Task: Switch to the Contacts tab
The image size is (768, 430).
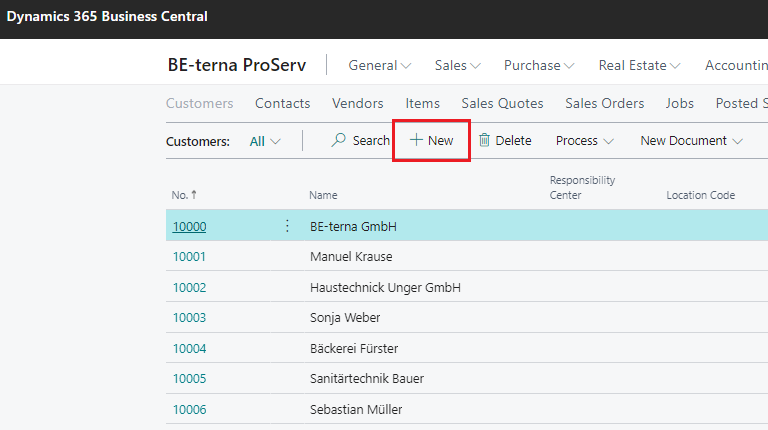Action: (x=283, y=103)
